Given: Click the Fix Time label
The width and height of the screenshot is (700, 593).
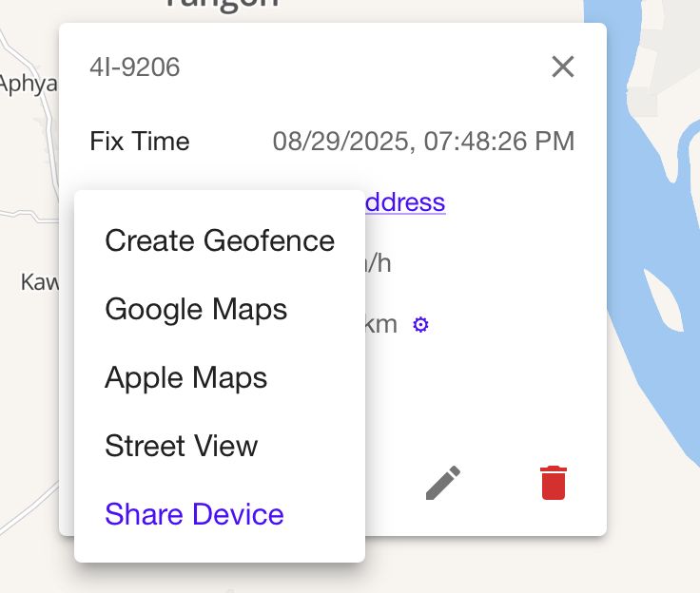Looking at the screenshot, I should [x=140, y=142].
